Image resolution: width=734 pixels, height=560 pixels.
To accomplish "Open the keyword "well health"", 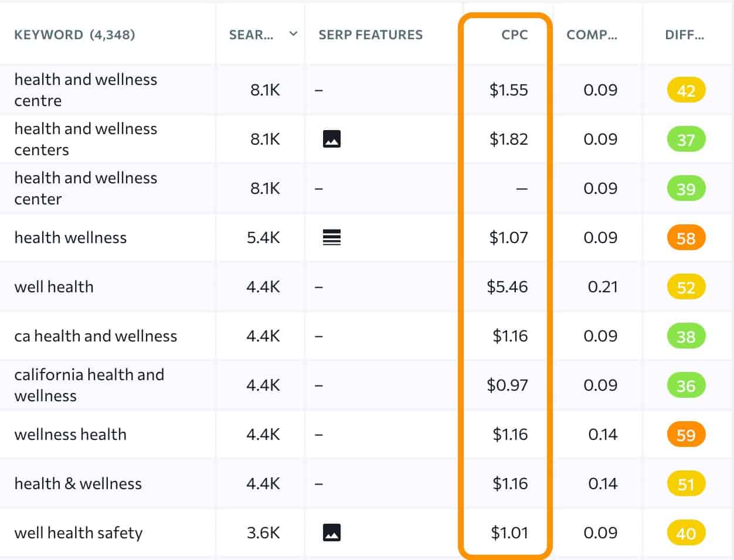I will (x=54, y=286).
